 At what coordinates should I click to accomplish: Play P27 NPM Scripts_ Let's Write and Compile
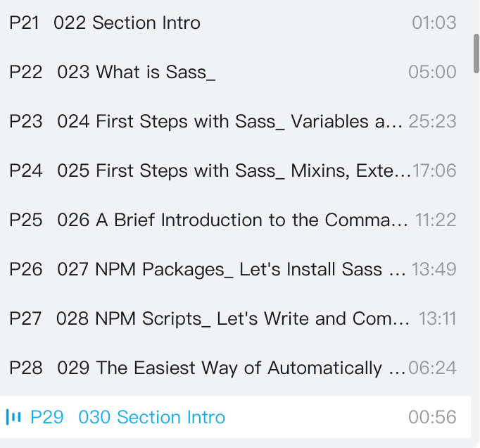232,318
